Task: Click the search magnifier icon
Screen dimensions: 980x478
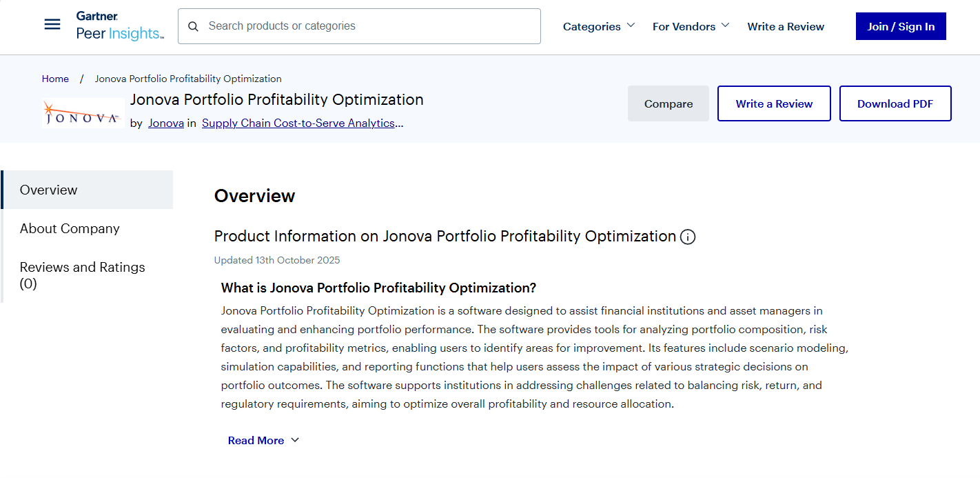Action: point(194,26)
